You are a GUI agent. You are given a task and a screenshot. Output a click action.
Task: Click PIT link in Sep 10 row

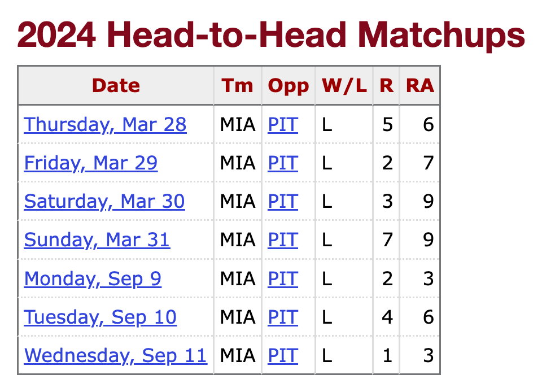(x=282, y=317)
